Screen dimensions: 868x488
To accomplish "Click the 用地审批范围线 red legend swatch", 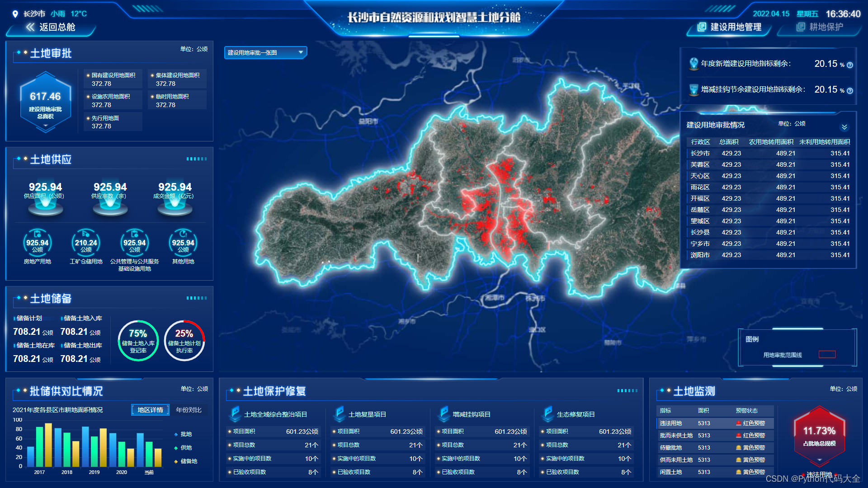I will pos(827,355).
